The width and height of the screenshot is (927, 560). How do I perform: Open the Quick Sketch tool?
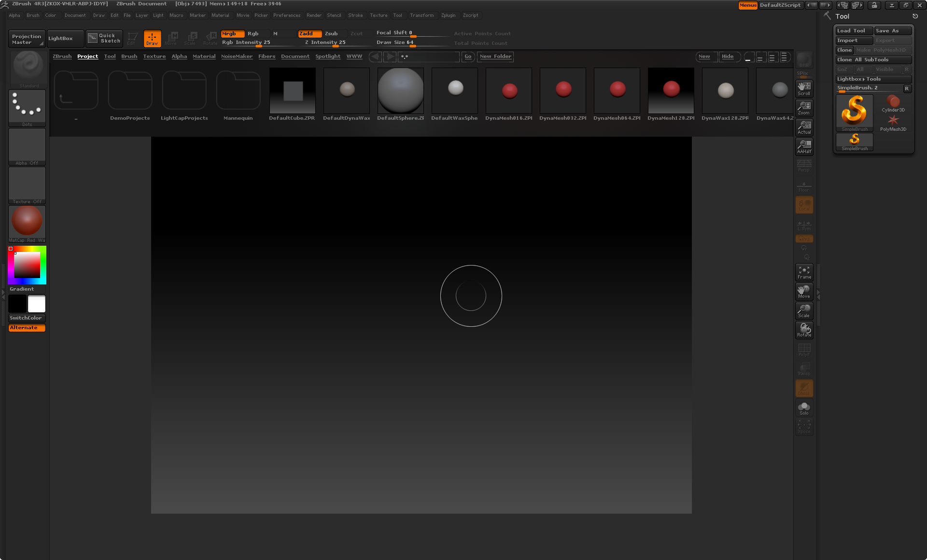point(104,38)
